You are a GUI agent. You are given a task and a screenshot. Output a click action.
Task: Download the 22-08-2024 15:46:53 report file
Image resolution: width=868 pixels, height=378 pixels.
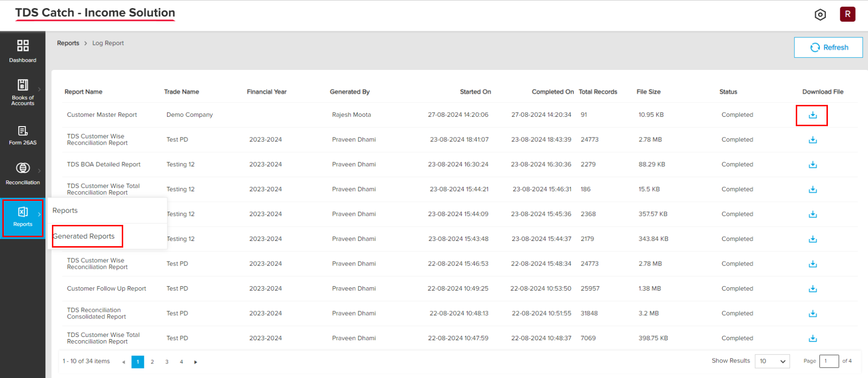(813, 264)
